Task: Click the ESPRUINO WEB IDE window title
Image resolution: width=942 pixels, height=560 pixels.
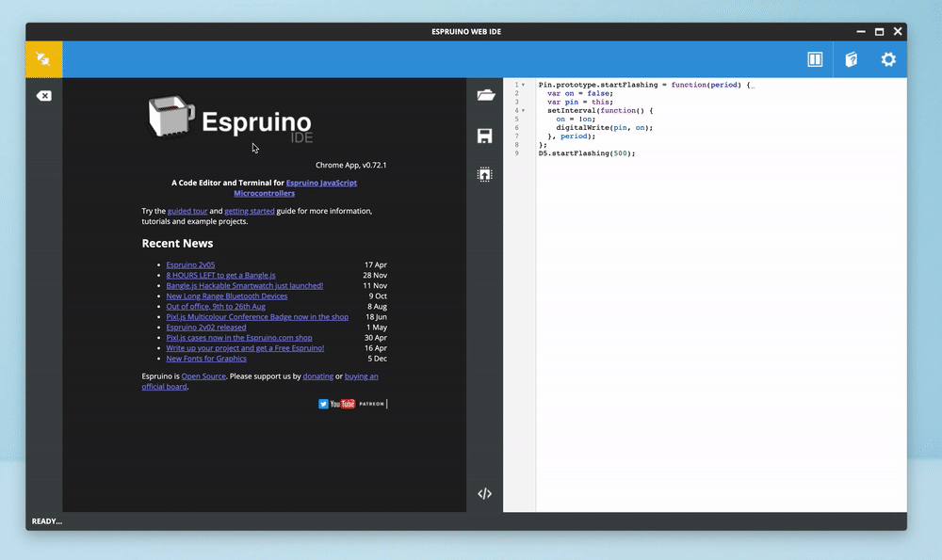Action: [x=466, y=32]
